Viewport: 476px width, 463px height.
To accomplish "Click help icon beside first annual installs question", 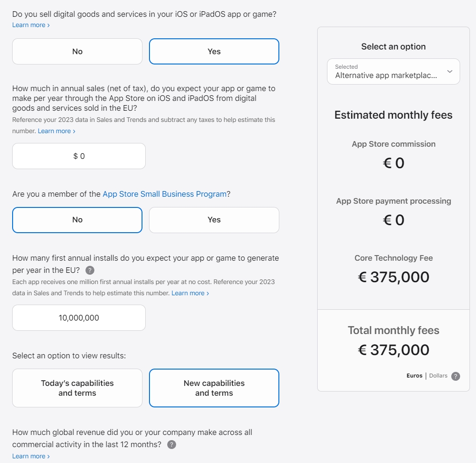I will click(x=90, y=271).
